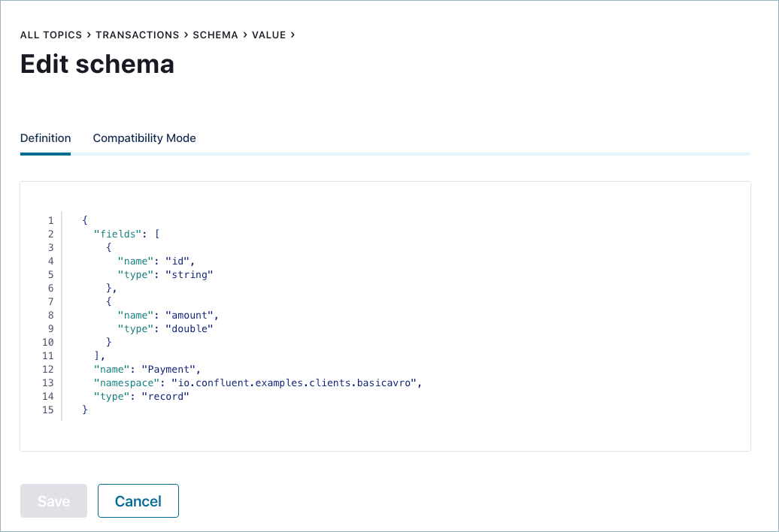The height and width of the screenshot is (532, 779).
Task: Open the TRANSACTIONS breadcrumb link
Action: pyautogui.click(x=137, y=35)
